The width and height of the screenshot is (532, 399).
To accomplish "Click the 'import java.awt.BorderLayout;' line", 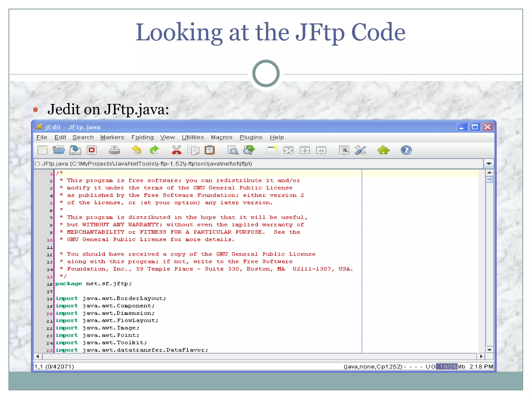I will pyautogui.click(x=111, y=298).
